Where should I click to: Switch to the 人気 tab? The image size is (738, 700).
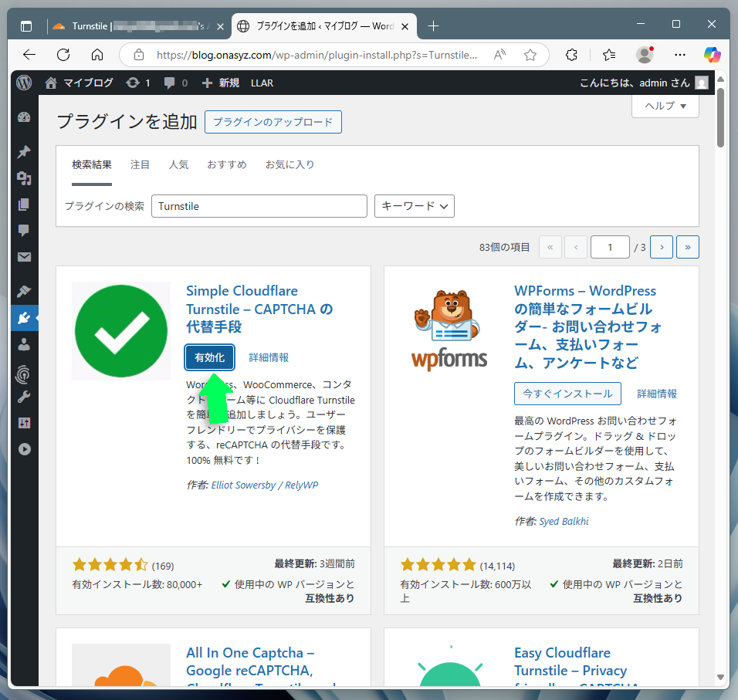point(178,164)
